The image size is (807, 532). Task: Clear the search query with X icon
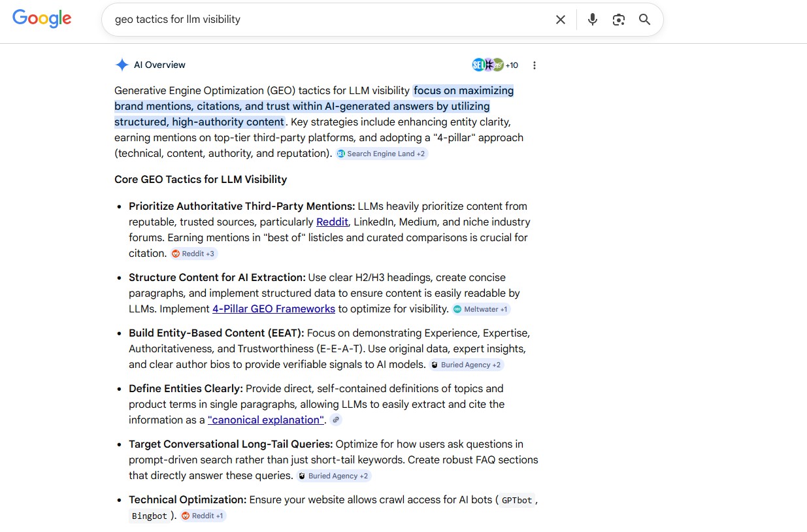pos(561,20)
